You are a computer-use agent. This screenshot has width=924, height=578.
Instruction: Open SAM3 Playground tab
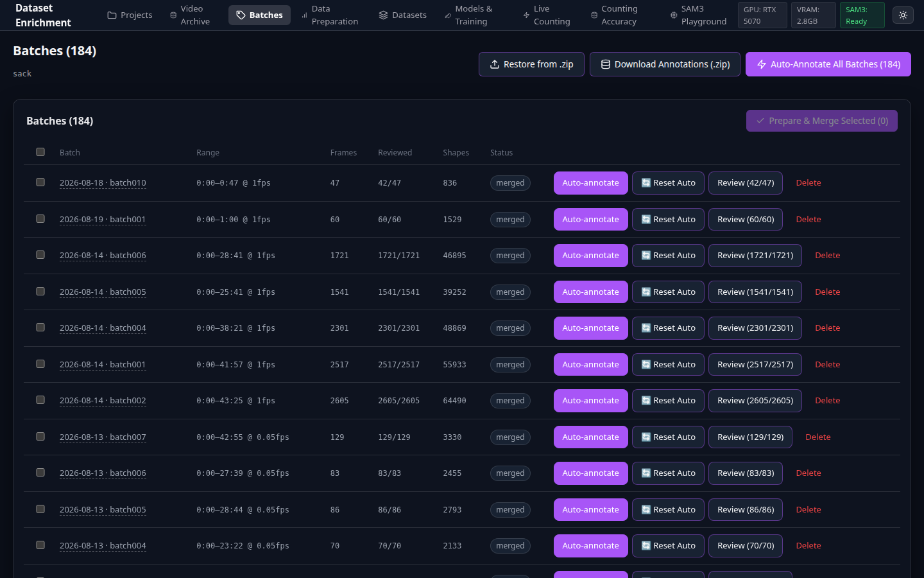pos(698,15)
